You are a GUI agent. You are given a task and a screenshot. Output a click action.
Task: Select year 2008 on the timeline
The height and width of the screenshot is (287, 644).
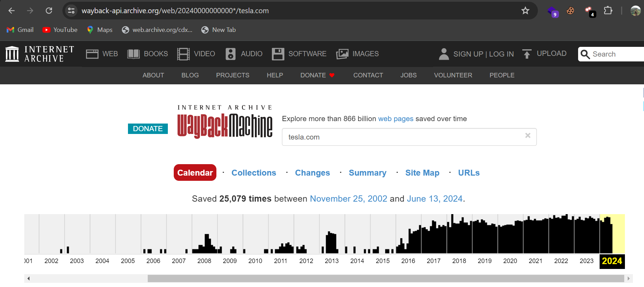click(x=204, y=261)
